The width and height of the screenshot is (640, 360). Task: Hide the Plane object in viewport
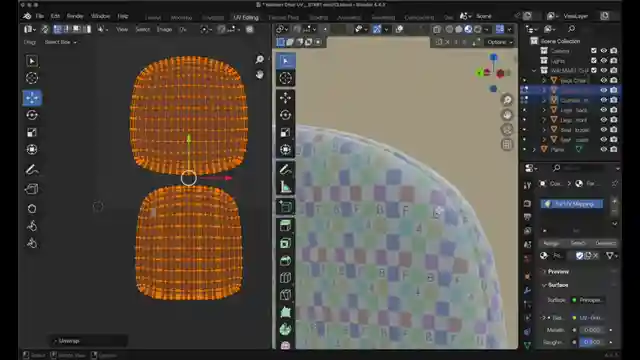pos(604,149)
